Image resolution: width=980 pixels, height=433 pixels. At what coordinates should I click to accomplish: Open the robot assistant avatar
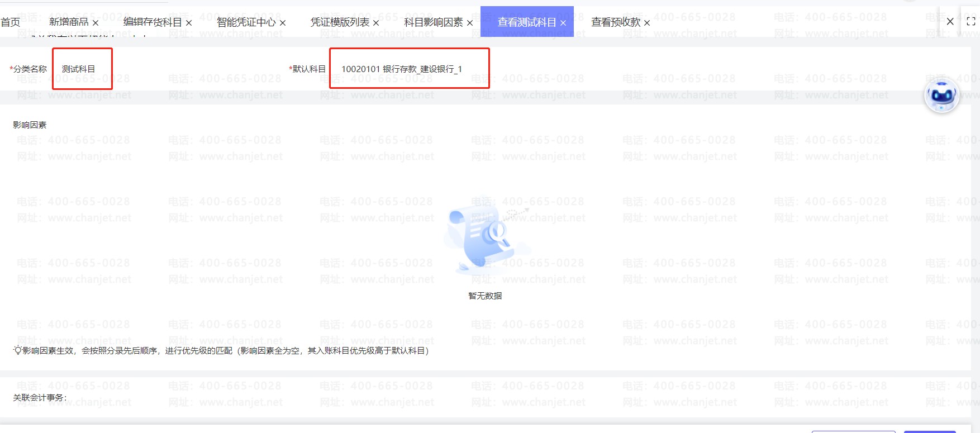[x=941, y=96]
